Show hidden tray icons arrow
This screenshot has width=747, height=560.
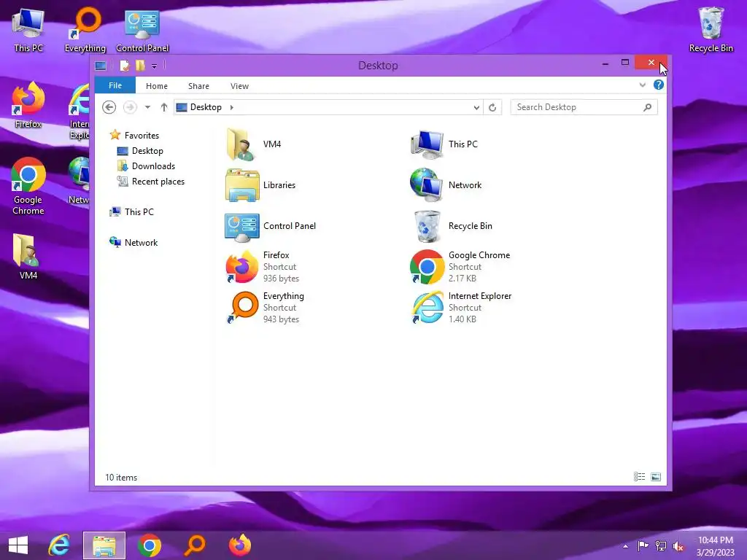pyautogui.click(x=625, y=546)
